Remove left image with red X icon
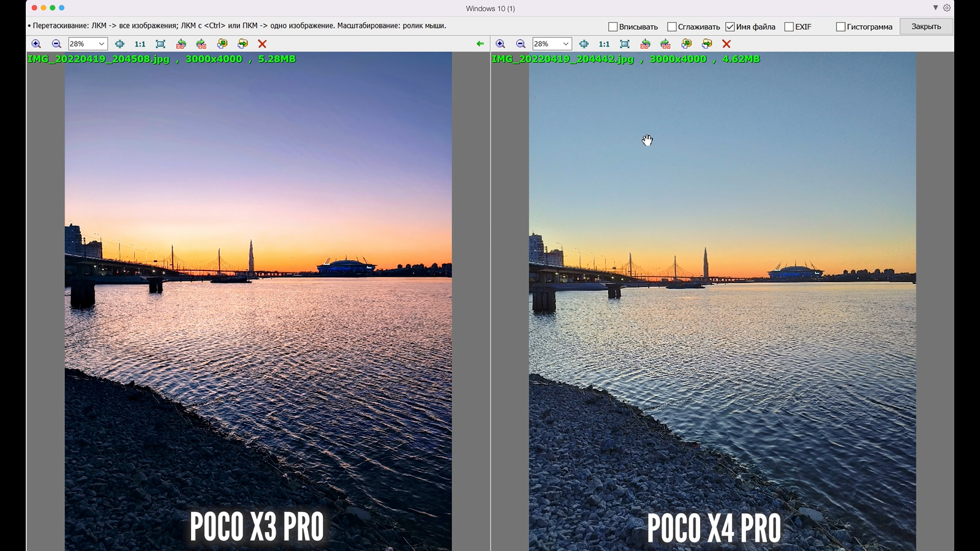Screen dimensions: 980x551 click(262, 44)
